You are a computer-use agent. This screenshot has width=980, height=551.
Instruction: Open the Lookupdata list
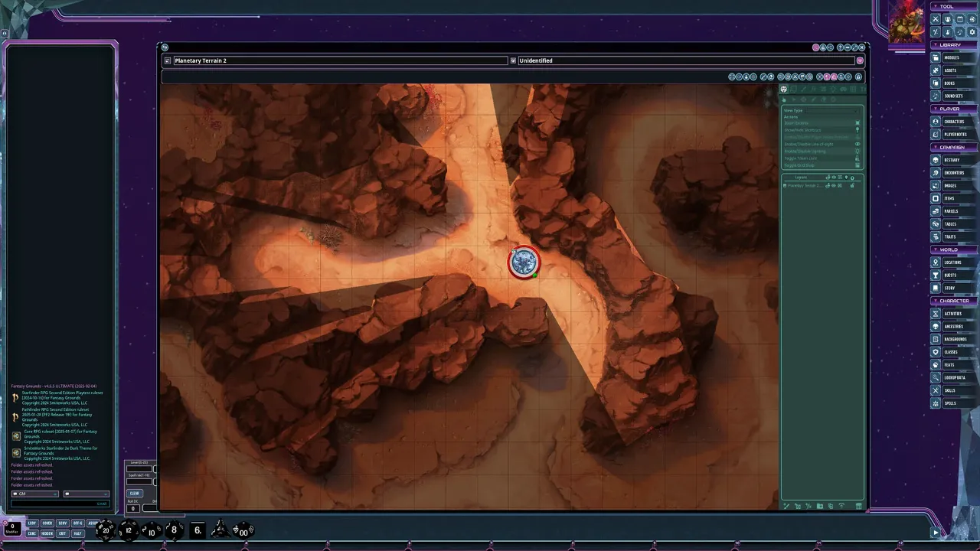[955, 378]
